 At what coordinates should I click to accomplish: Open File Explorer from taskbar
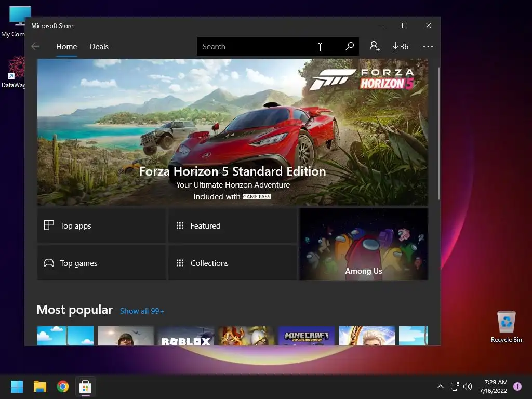pyautogui.click(x=39, y=387)
